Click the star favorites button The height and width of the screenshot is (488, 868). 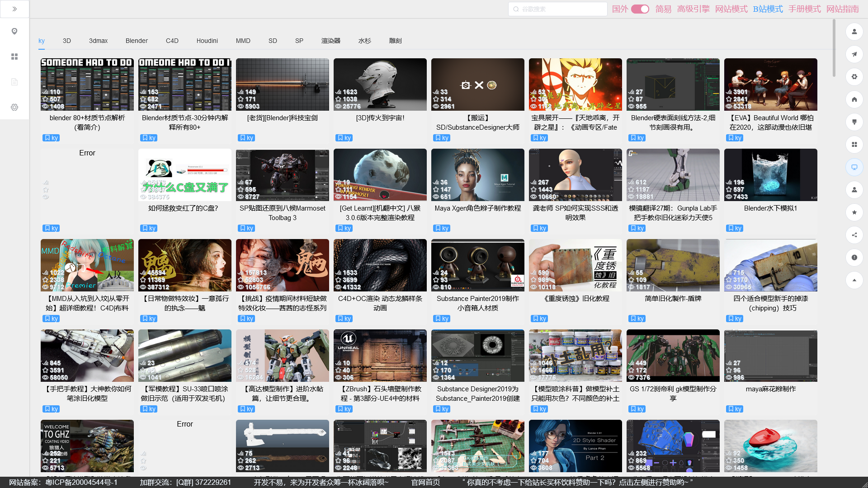coord(854,212)
